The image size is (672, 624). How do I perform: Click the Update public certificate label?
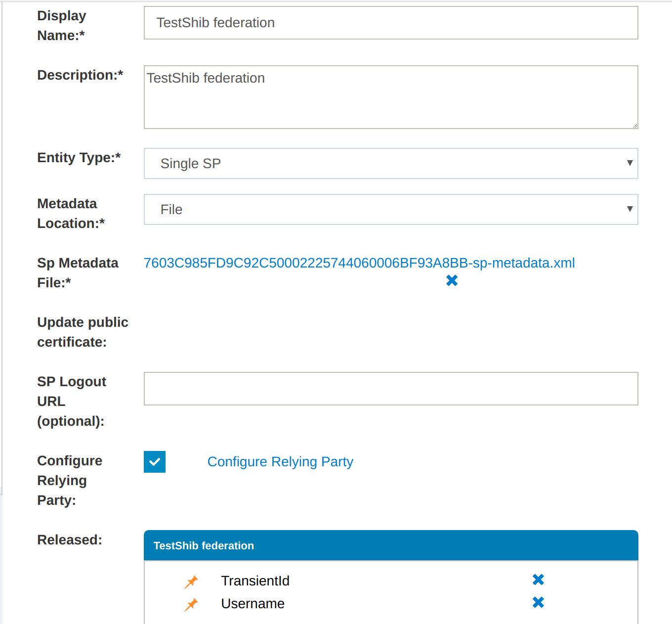pos(83,332)
